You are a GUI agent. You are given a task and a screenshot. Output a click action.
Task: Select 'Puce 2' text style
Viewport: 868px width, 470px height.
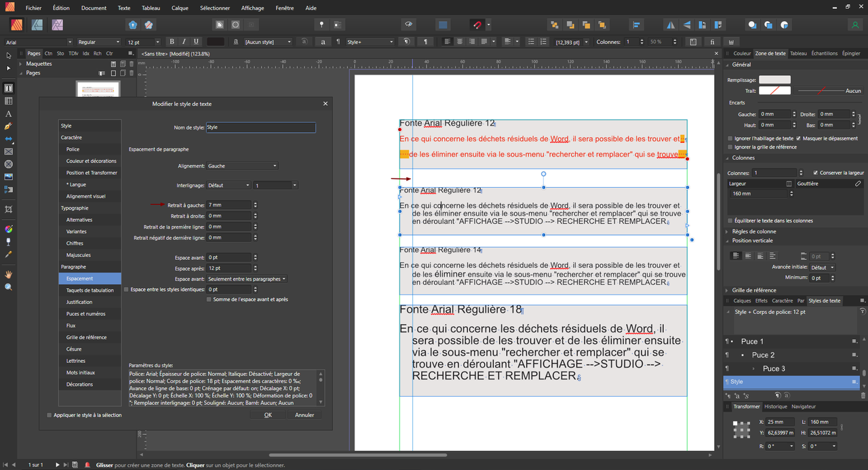[791, 355]
